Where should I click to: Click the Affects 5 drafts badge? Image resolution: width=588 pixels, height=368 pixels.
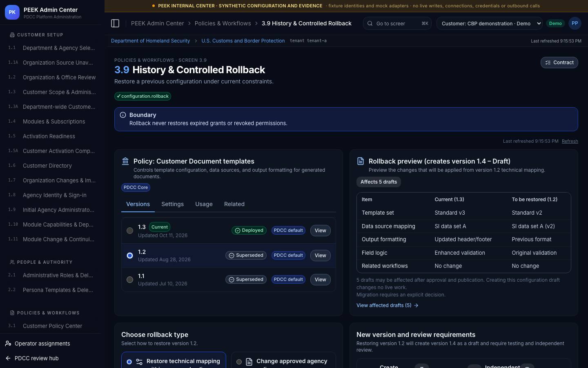point(379,182)
